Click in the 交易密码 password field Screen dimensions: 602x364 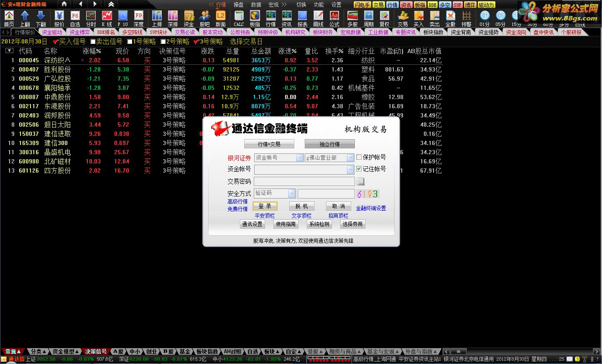pyautogui.click(x=304, y=181)
